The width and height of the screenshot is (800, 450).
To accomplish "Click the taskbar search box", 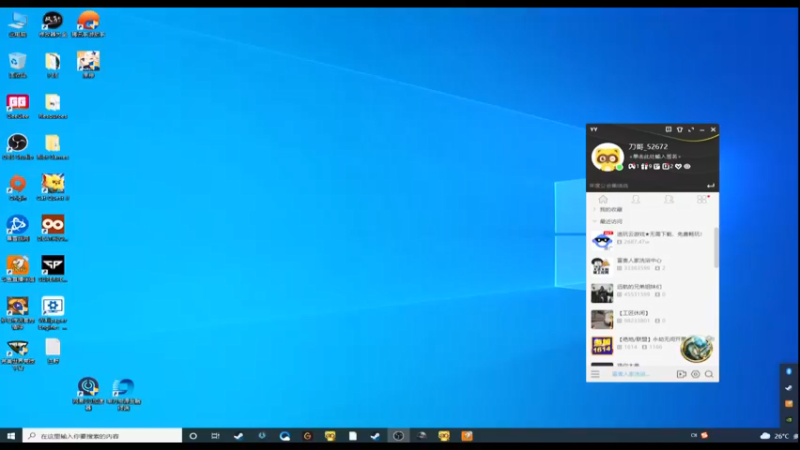I will tap(102, 436).
